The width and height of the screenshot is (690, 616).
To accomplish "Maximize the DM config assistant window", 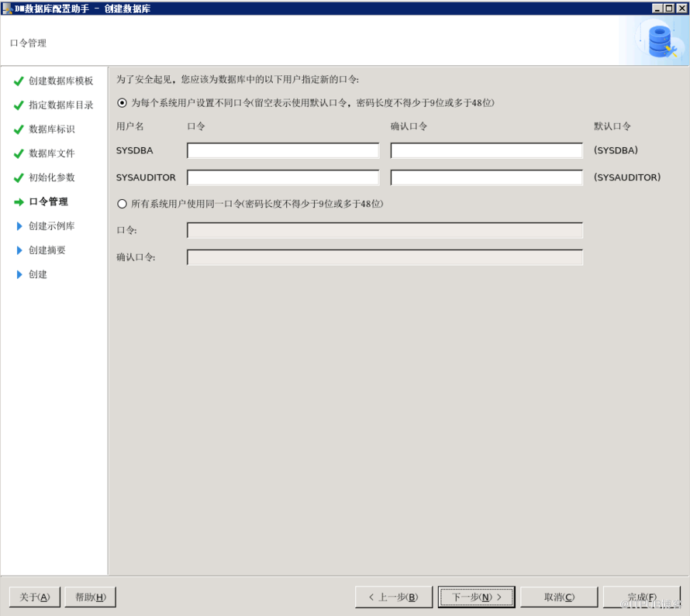I will pyautogui.click(x=669, y=9).
